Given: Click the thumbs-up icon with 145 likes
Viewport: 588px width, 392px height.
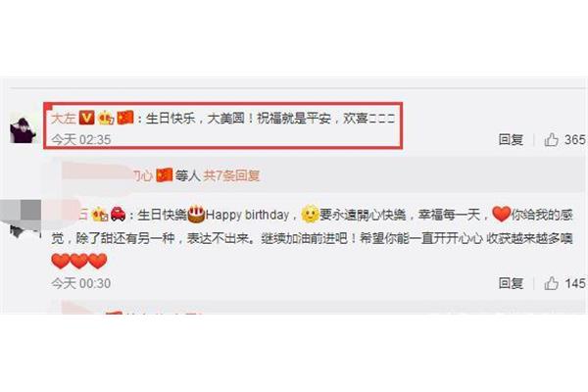Looking at the screenshot, I should (552, 283).
